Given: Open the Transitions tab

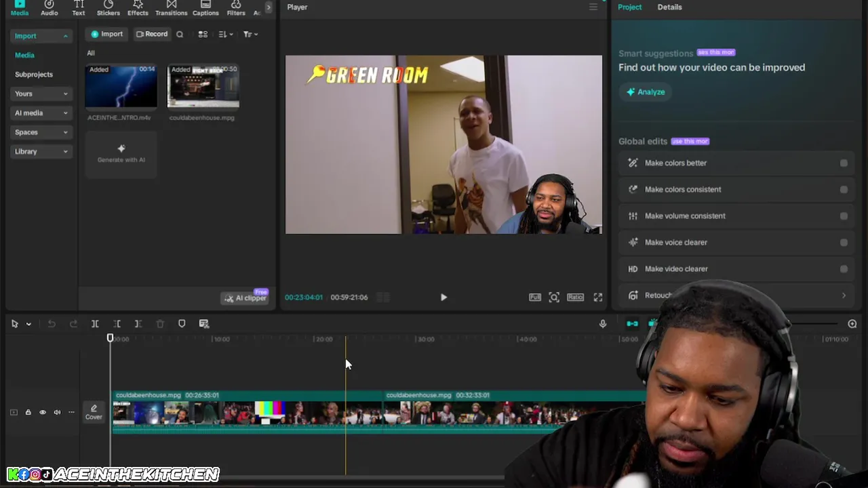Looking at the screenshot, I should (171, 8).
